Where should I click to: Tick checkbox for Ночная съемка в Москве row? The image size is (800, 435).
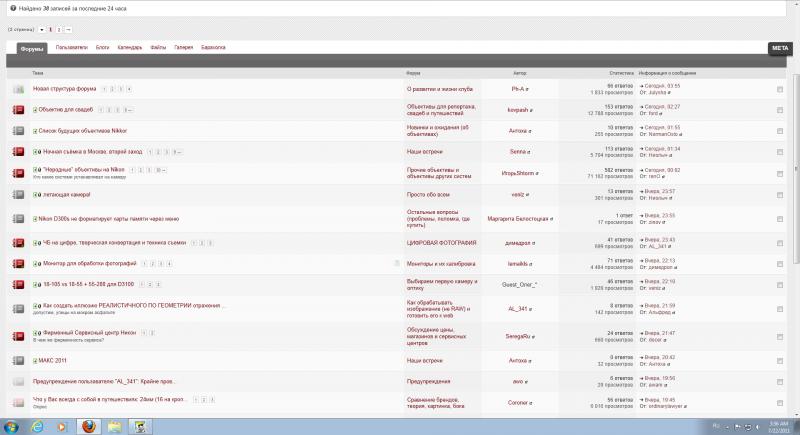pyautogui.click(x=780, y=152)
